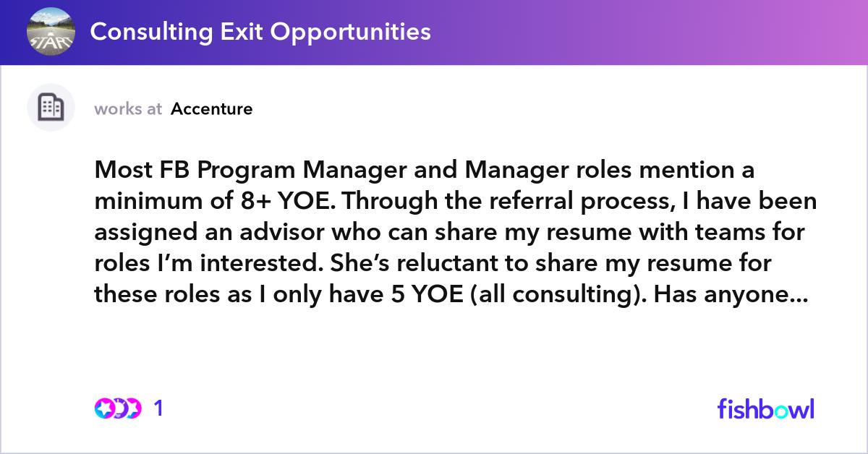Click the post line starting "Most FB Program Manager"

pyautogui.click(x=425, y=171)
